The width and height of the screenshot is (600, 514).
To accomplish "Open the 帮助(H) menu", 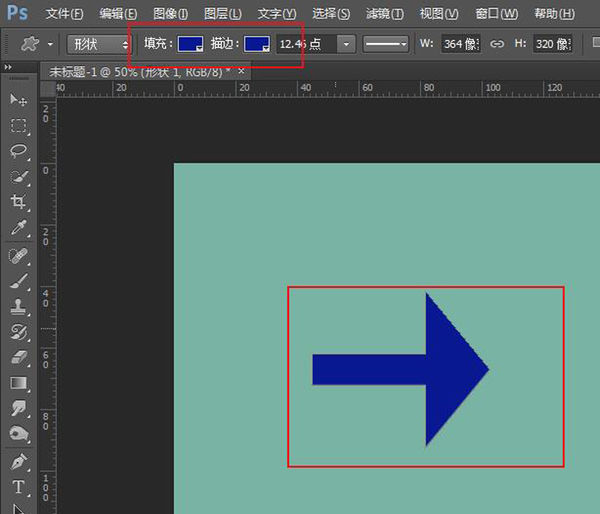I will pos(554,14).
